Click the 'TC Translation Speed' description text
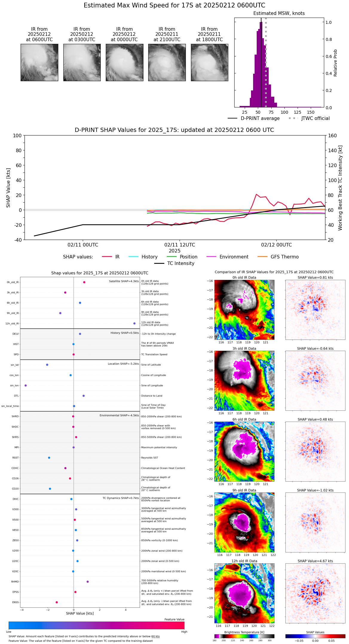This screenshot has height=644, width=349. (154, 355)
